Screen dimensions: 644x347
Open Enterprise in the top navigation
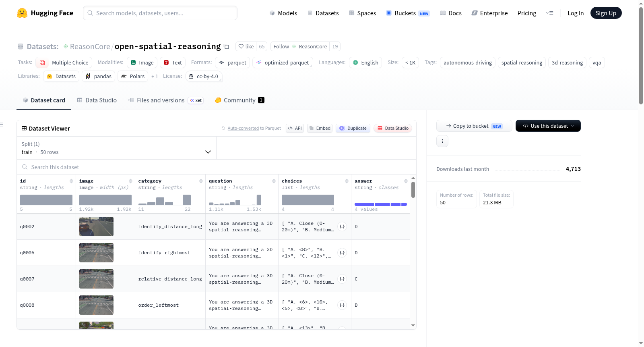coord(490,13)
